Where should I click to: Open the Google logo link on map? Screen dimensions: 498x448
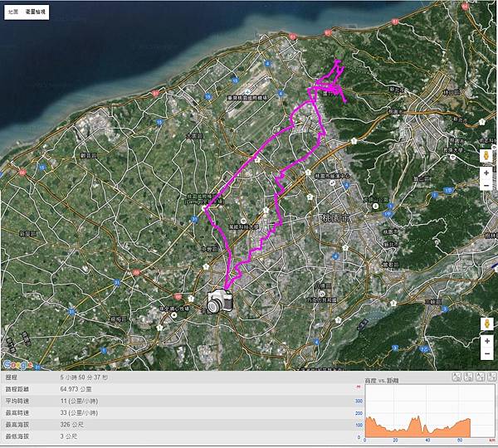pyautogui.click(x=17, y=365)
